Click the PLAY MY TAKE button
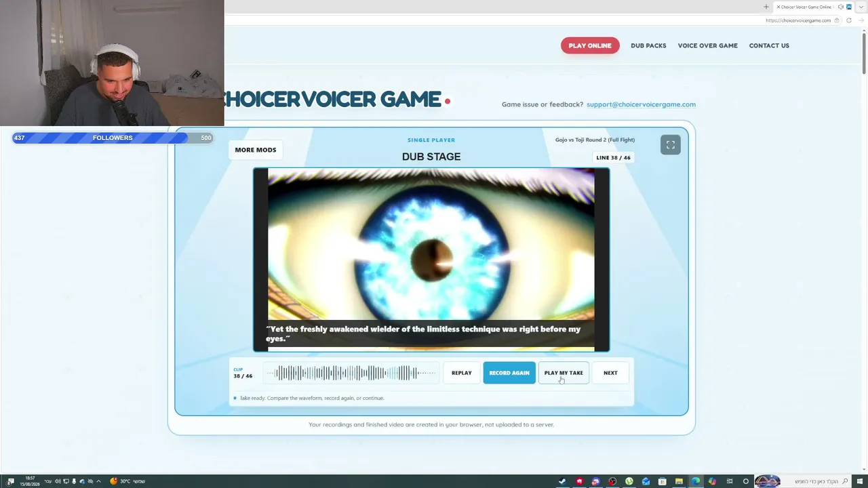The width and height of the screenshot is (868, 488). (564, 373)
